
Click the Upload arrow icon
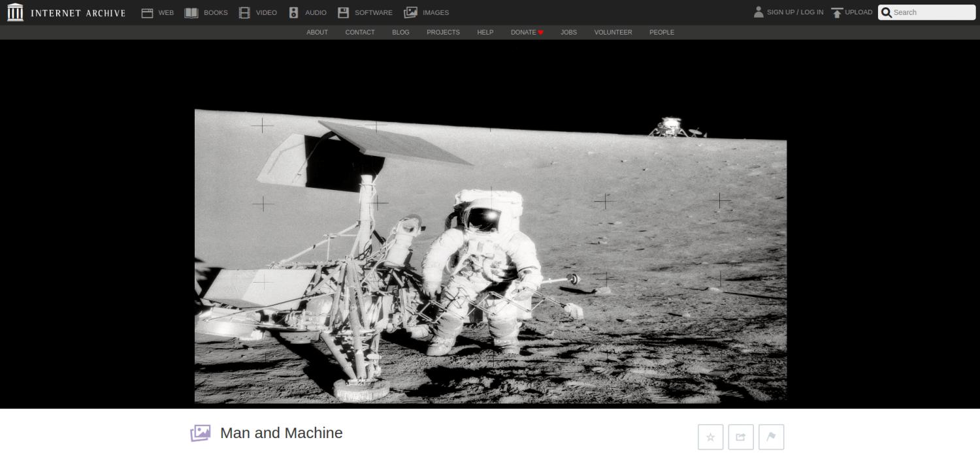[837, 12]
